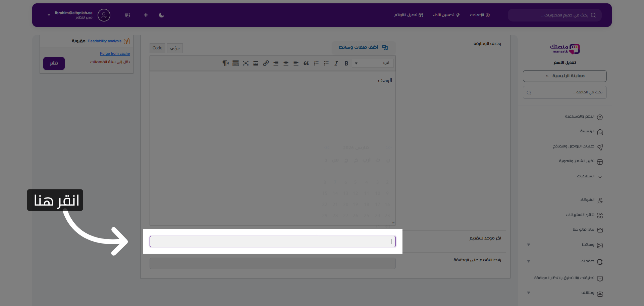The width and height of the screenshot is (644, 306).
Task: Click the application deadline date field
Action: [x=272, y=242]
